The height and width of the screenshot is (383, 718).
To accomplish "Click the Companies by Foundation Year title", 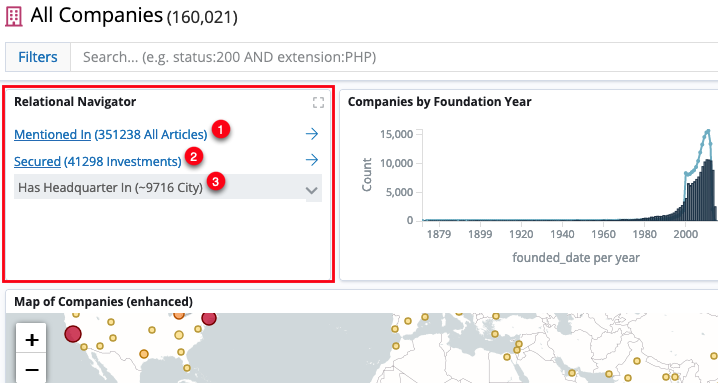I will [x=440, y=102].
